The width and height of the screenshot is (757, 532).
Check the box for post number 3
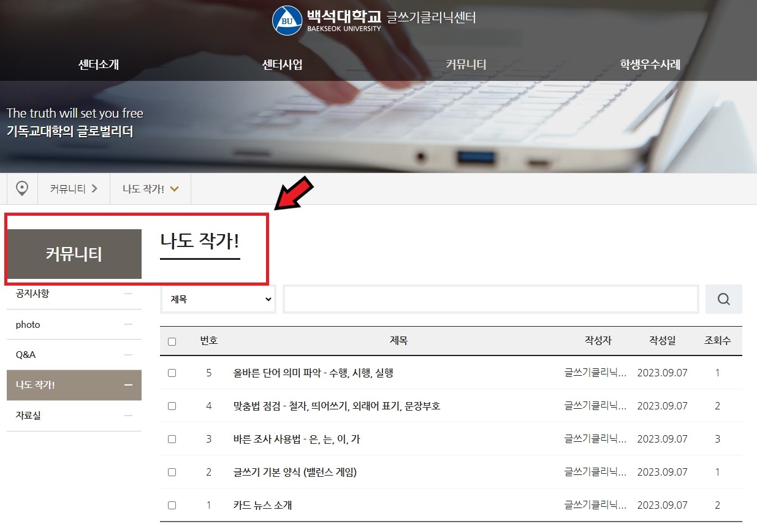click(172, 439)
